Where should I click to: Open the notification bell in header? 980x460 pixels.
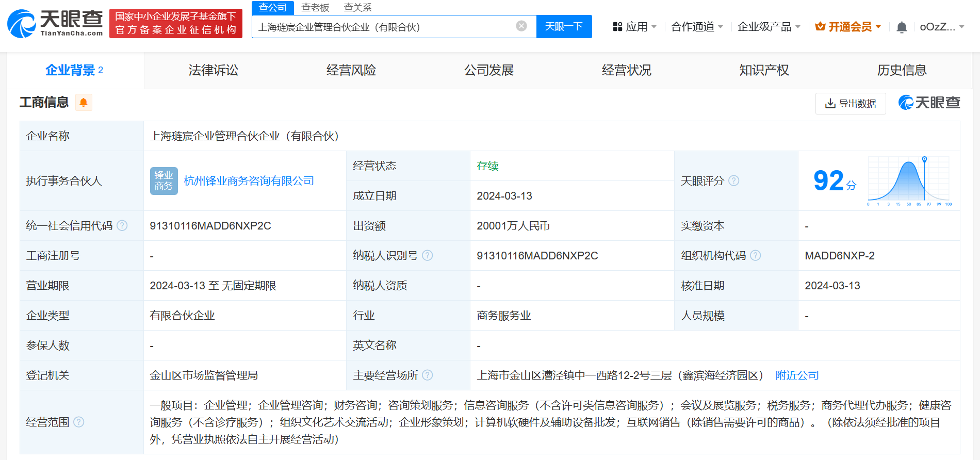[x=902, y=27]
